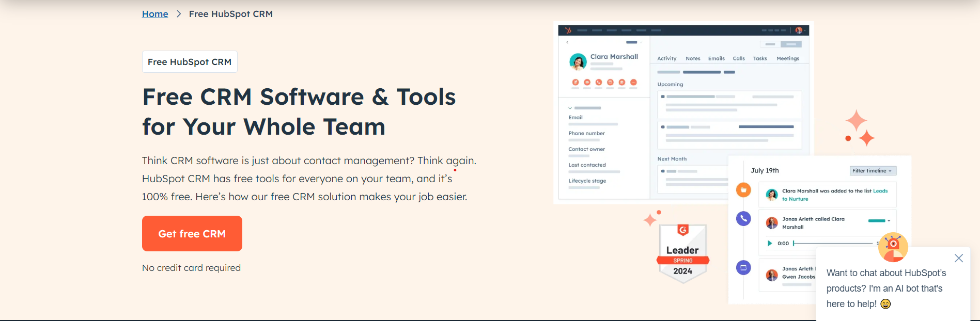The height and width of the screenshot is (321, 980).
Task: Click the fourth orange action icon under Clara Marshall
Action: tap(610, 82)
